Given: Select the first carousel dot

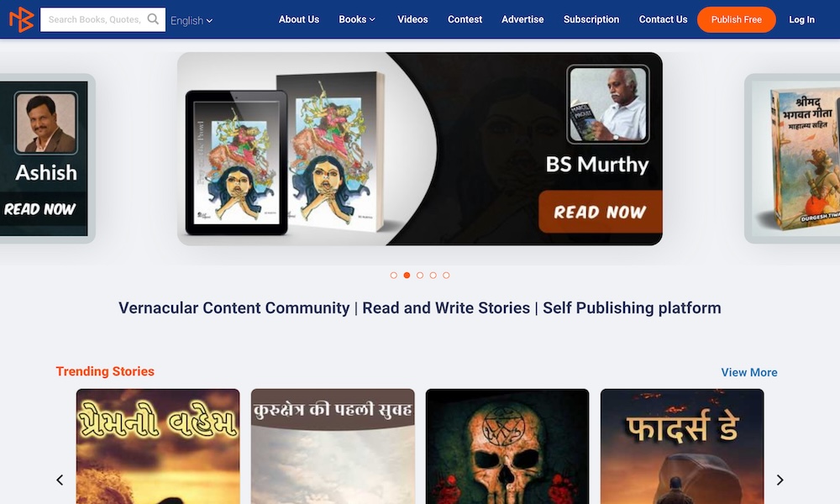Looking at the screenshot, I should 394,276.
